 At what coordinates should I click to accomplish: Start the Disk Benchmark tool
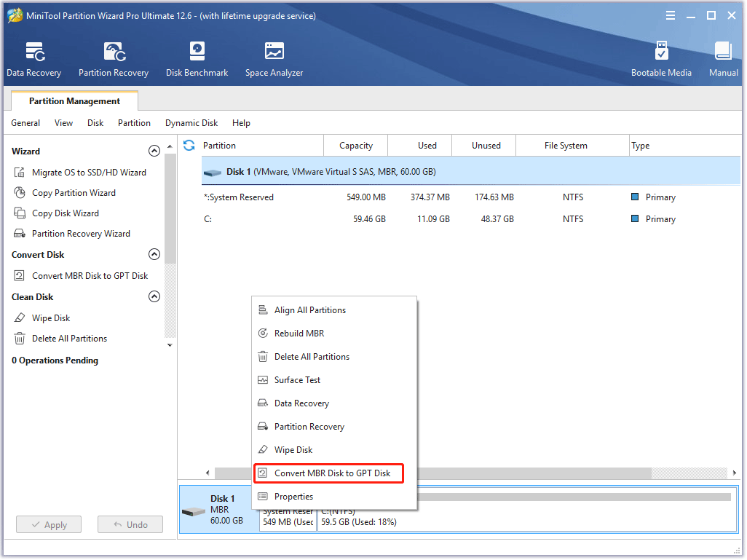(197, 60)
